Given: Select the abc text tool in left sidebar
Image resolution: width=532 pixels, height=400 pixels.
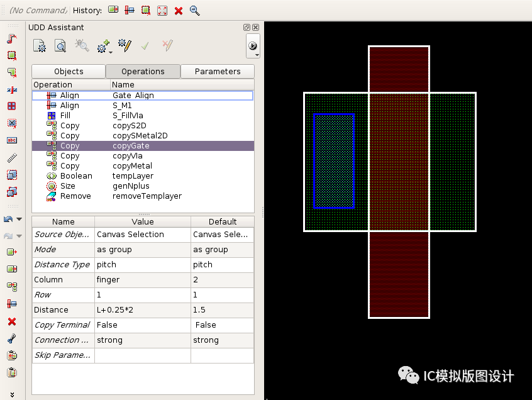Looking at the screenshot, I should 11,140.
